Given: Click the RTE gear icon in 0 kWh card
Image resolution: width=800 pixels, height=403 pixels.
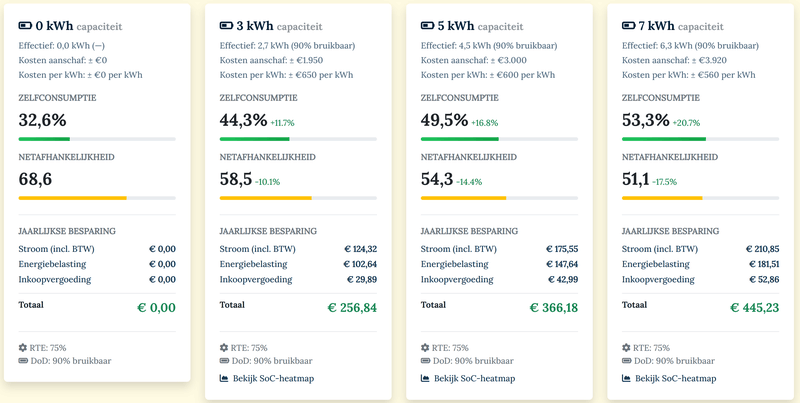Looking at the screenshot, I should [24, 348].
